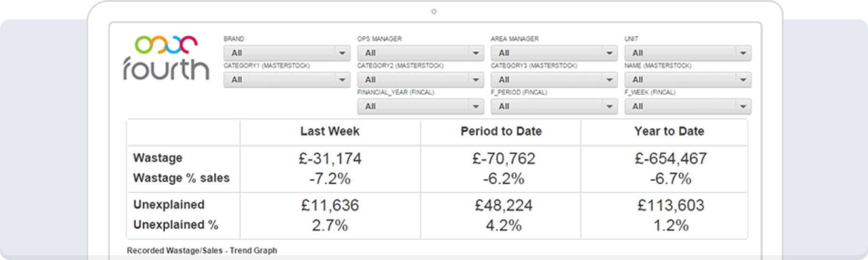Expand the F_Period (Fincal) dropdown
This screenshot has height=260, width=868.
pos(554,106)
